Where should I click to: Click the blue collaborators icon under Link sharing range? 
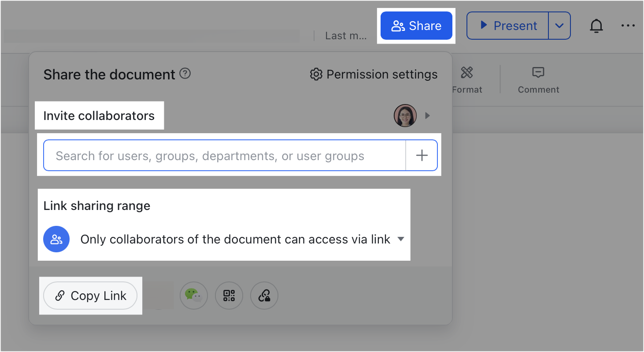point(56,239)
